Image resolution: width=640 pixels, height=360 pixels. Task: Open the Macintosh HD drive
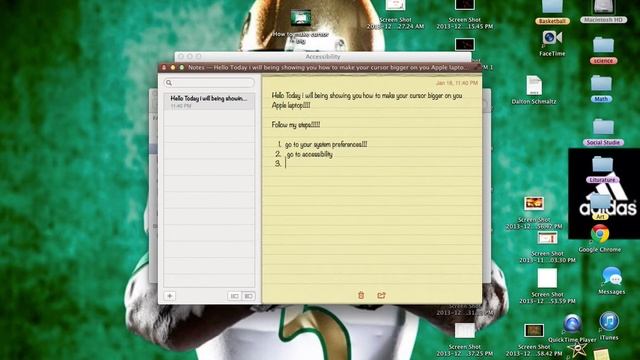[603, 12]
